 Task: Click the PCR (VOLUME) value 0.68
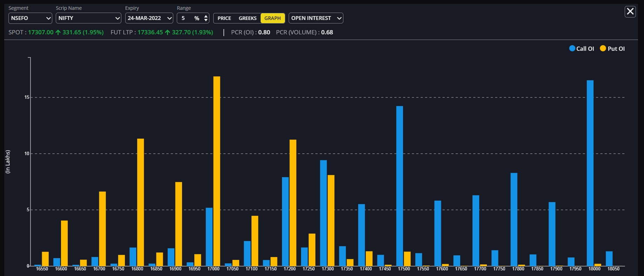(327, 32)
